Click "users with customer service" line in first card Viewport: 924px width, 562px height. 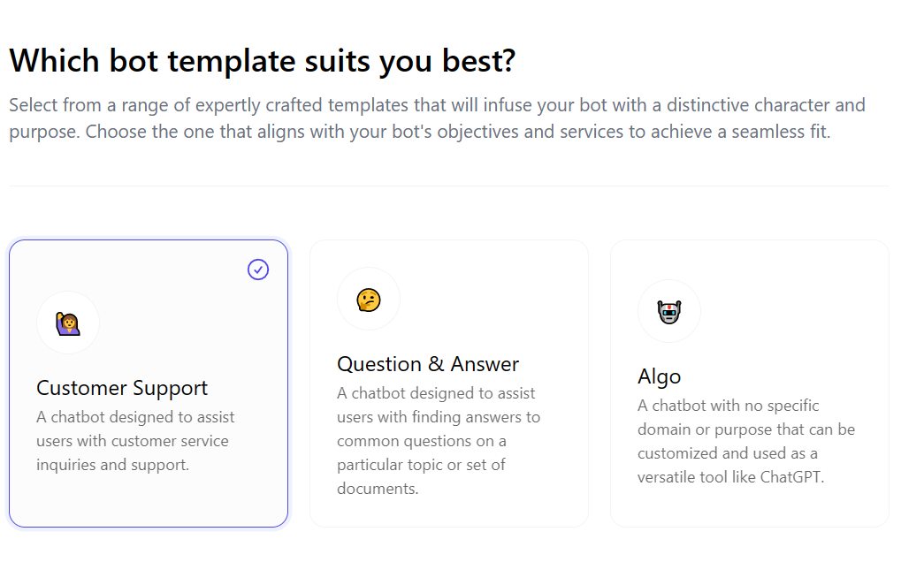tap(133, 441)
